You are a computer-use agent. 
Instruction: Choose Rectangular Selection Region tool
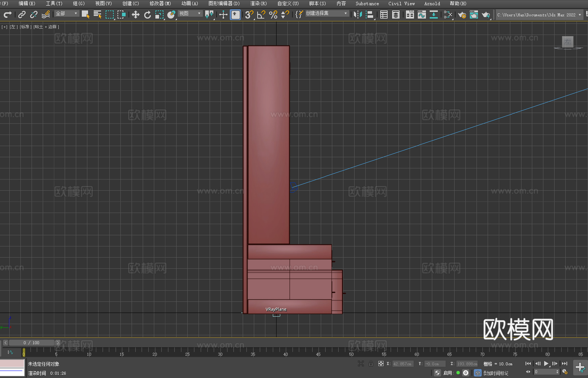[110, 14]
